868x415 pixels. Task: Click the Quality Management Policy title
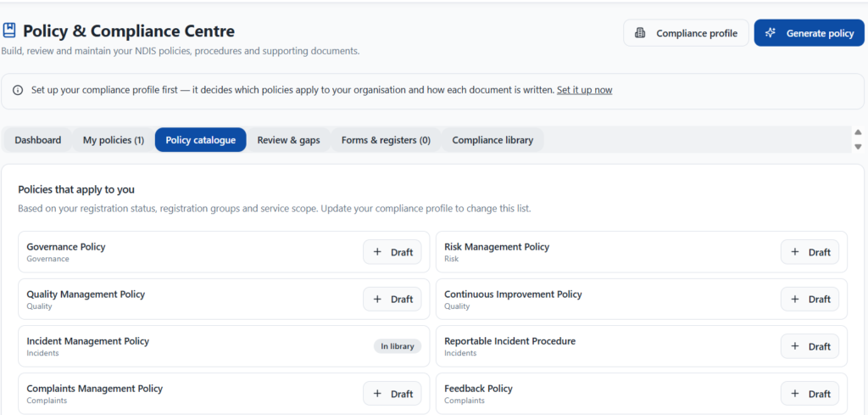(x=86, y=294)
